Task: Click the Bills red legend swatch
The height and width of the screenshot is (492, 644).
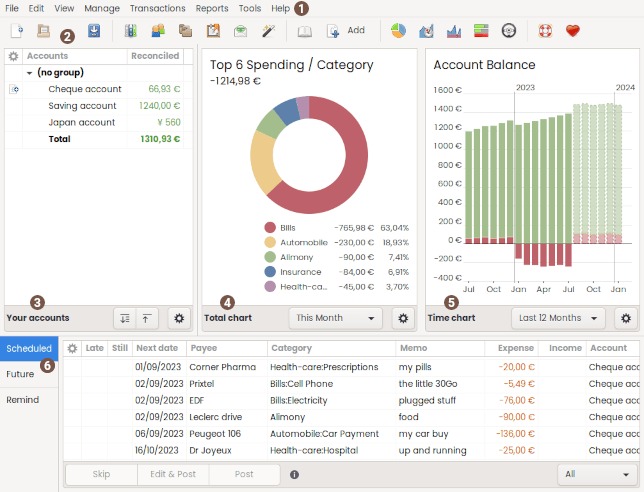Action: tap(270, 228)
